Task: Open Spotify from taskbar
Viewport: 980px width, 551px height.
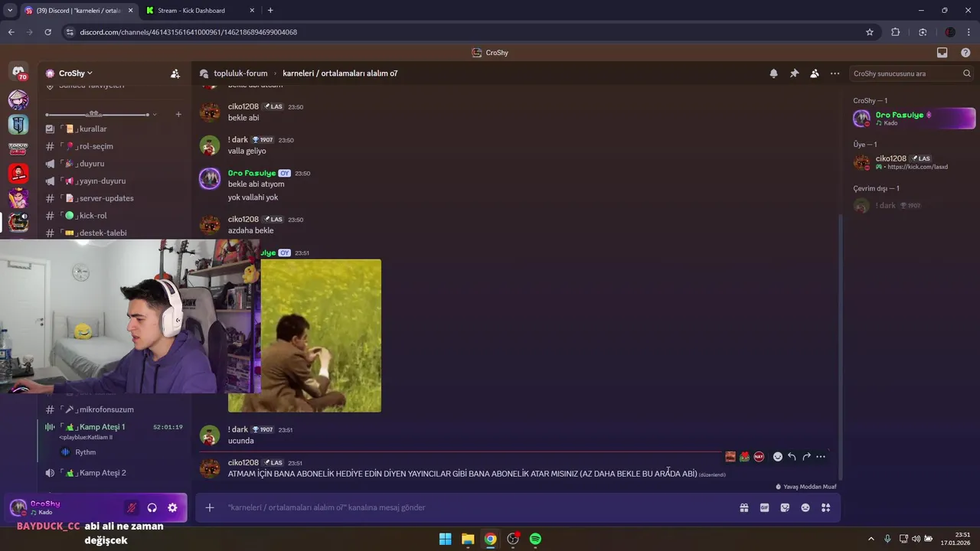Action: point(535,539)
